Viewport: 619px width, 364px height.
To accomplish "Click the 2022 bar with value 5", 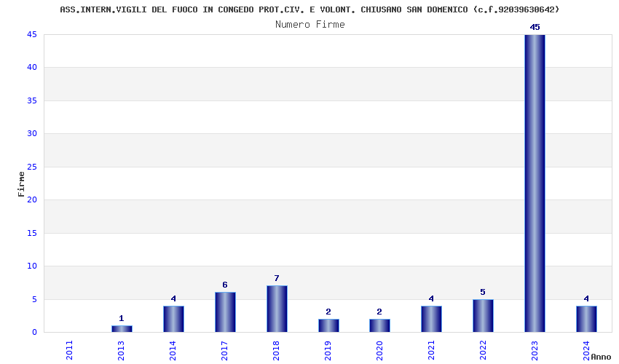I will tap(483, 315).
